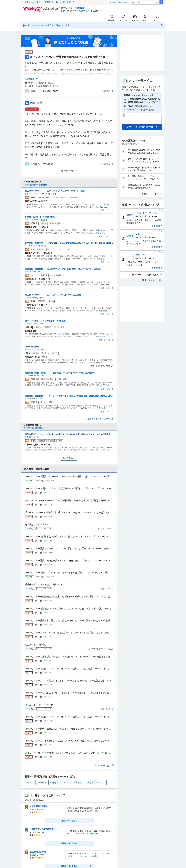The height and width of the screenshot is (868, 186).
Task: Open the Amazon シニア従業員関係スペシャリスト job
Action: click(69, 243)
